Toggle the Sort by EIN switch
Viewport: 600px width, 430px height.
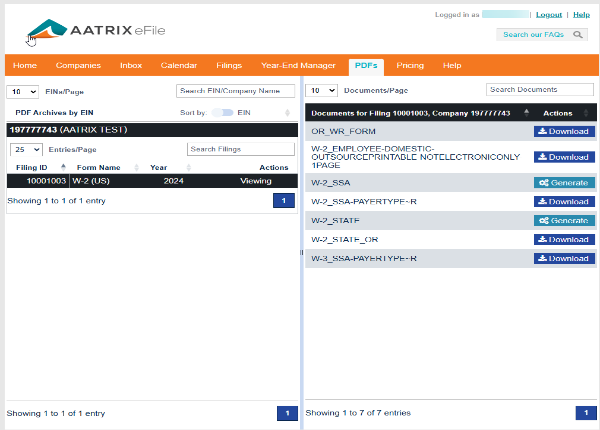[x=221, y=113]
